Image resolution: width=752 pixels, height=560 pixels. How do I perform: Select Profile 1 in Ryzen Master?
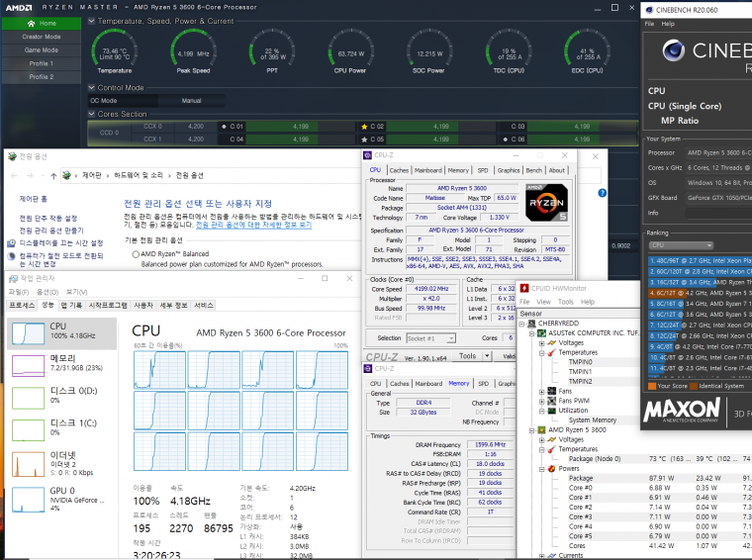(42, 63)
